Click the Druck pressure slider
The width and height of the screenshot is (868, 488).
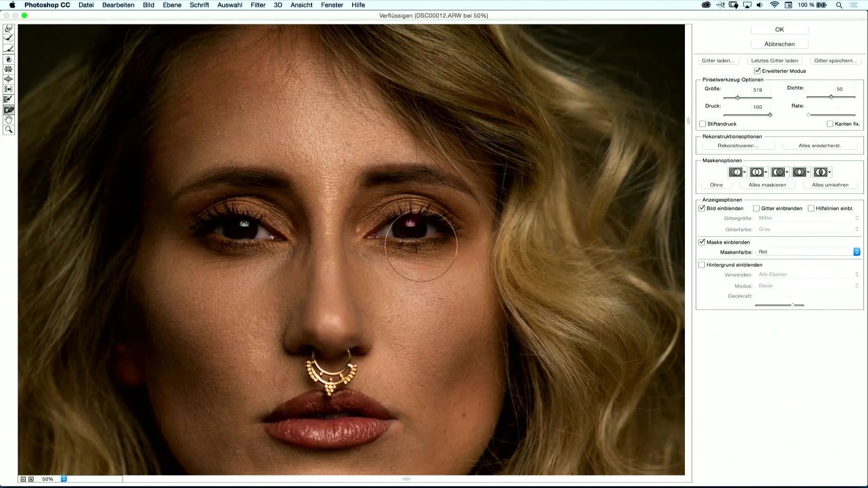(747, 115)
